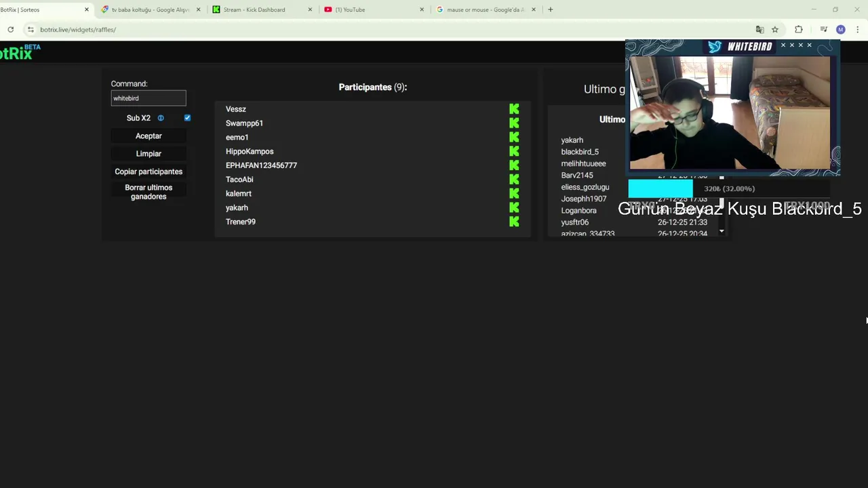Screen dimensions: 868x488
Task: Click winner Barv2145 in last winners
Action: [x=577, y=176]
